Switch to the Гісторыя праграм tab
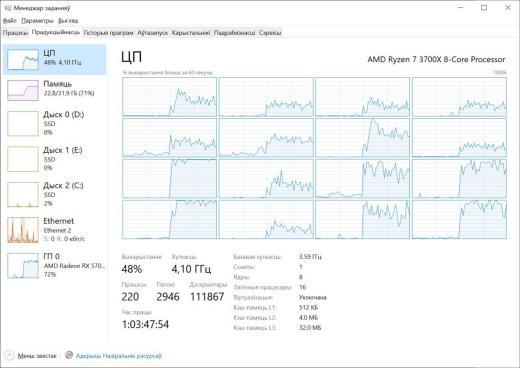520x368 pixels. point(108,33)
